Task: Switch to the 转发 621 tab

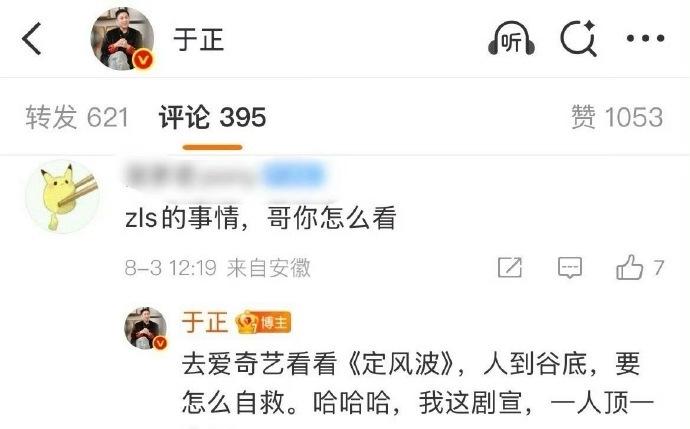Action: point(77,117)
